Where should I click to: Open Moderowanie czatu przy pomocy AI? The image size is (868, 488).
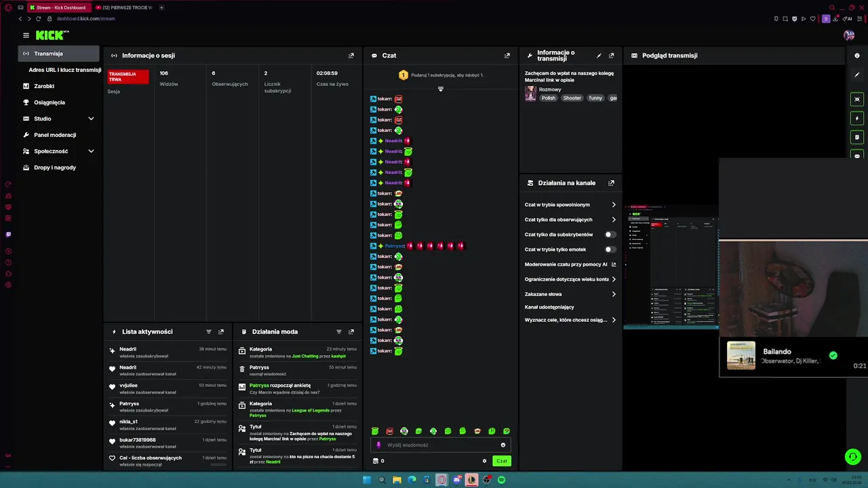[570, 264]
